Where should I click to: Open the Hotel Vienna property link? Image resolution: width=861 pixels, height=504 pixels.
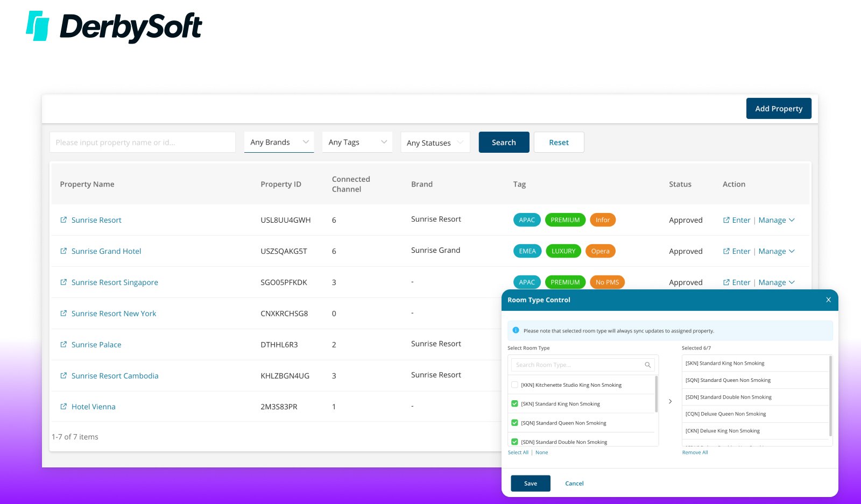pyautogui.click(x=94, y=407)
